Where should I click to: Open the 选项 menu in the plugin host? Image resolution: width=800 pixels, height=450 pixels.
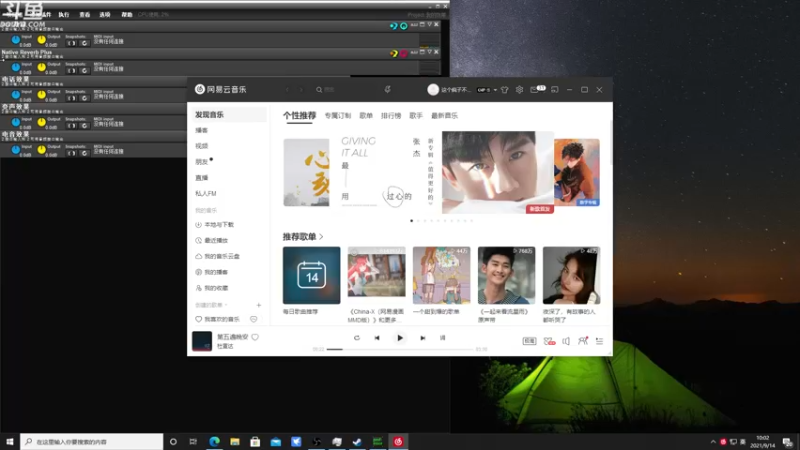coord(105,15)
